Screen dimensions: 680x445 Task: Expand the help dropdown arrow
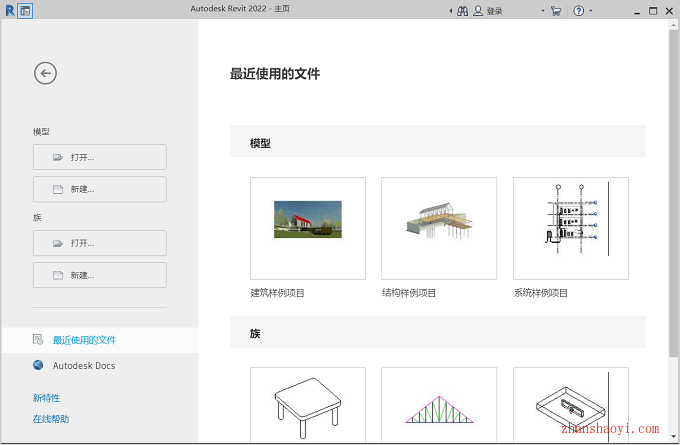tap(590, 11)
